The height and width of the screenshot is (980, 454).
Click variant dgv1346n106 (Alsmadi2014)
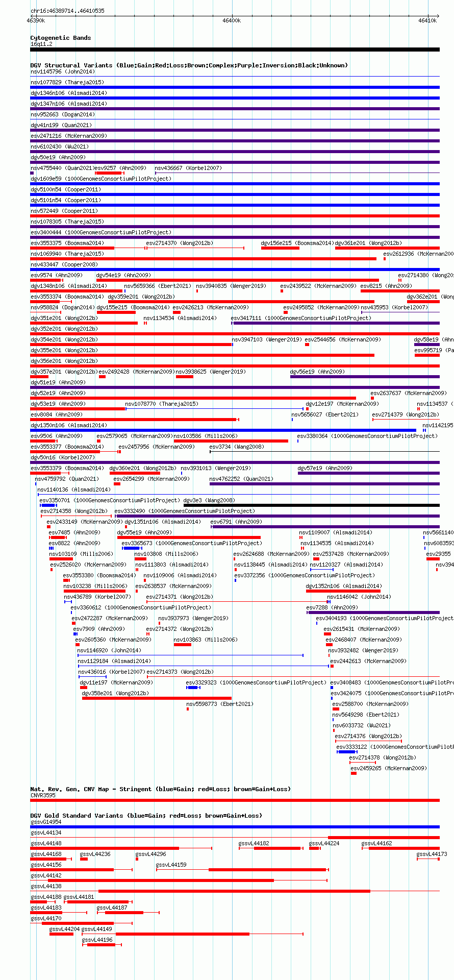tap(69, 93)
